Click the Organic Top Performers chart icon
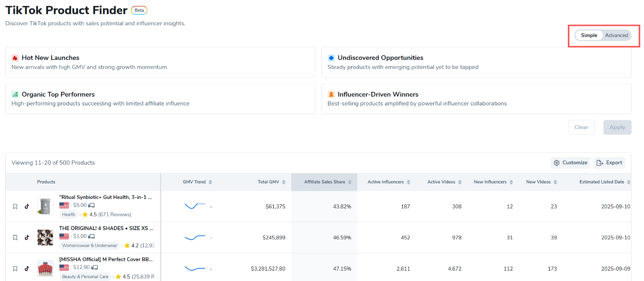 (x=15, y=94)
